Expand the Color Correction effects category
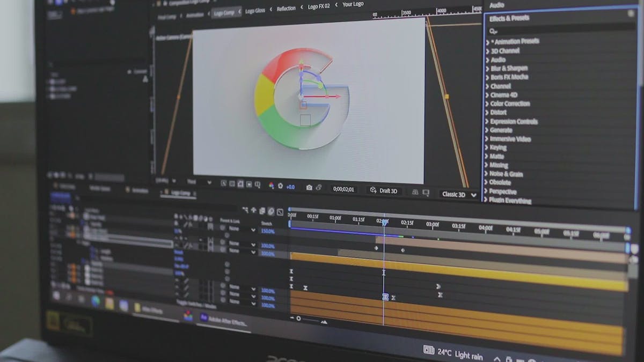644x362 pixels. 509,104
